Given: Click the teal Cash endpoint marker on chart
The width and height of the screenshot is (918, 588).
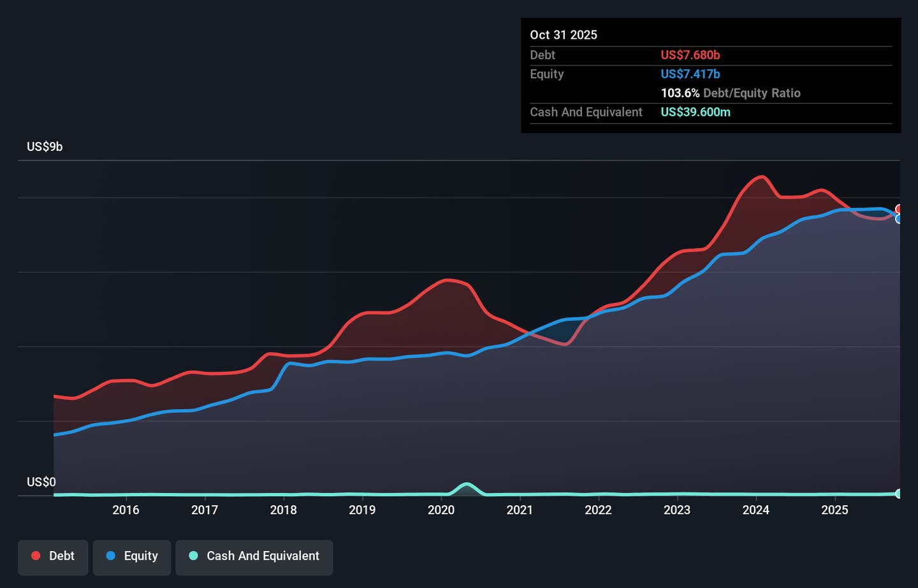Looking at the screenshot, I should [899, 494].
